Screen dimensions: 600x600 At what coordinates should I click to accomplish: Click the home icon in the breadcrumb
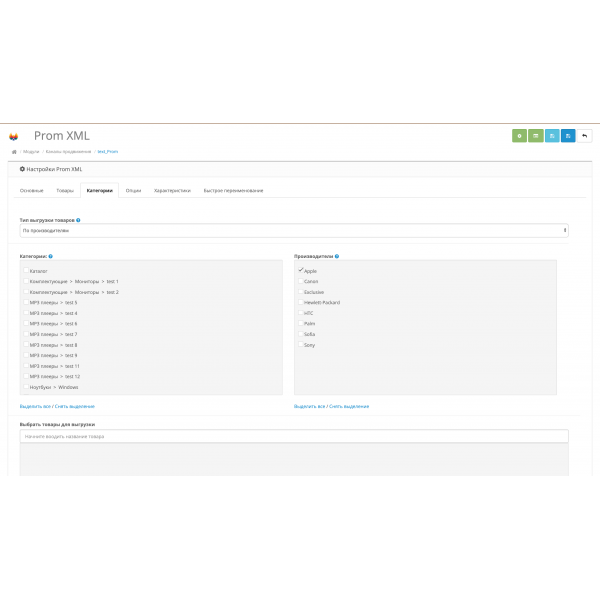tap(14, 152)
